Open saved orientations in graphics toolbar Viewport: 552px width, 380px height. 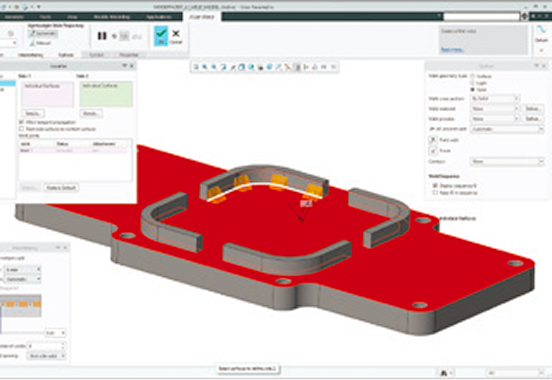pos(251,67)
